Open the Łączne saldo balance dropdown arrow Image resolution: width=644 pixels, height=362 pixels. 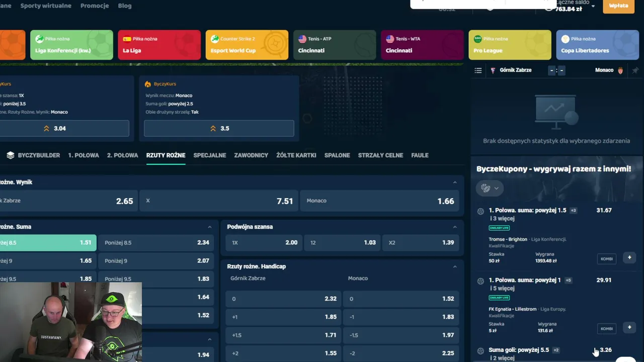pyautogui.click(x=593, y=6)
